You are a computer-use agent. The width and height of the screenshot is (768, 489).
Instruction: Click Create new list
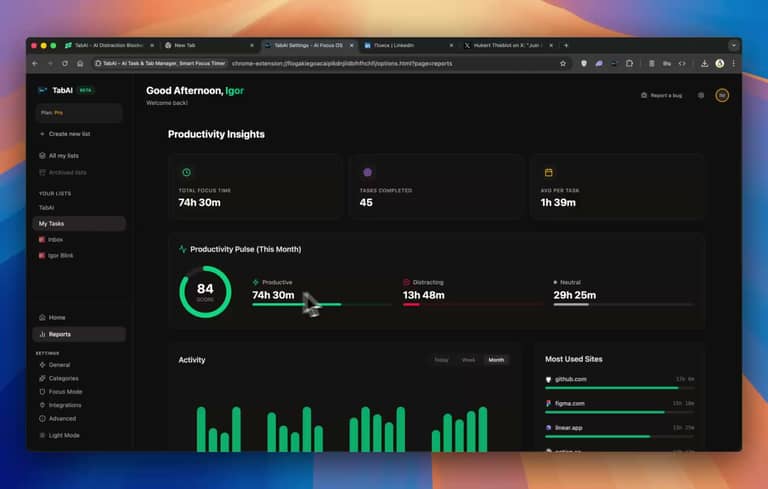[65, 134]
